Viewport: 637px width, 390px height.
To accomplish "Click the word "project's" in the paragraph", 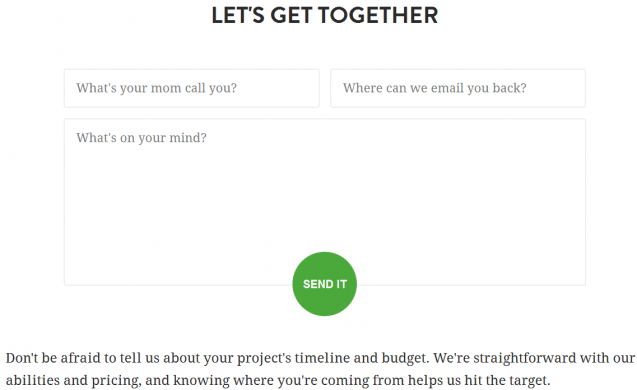I will tap(264, 359).
